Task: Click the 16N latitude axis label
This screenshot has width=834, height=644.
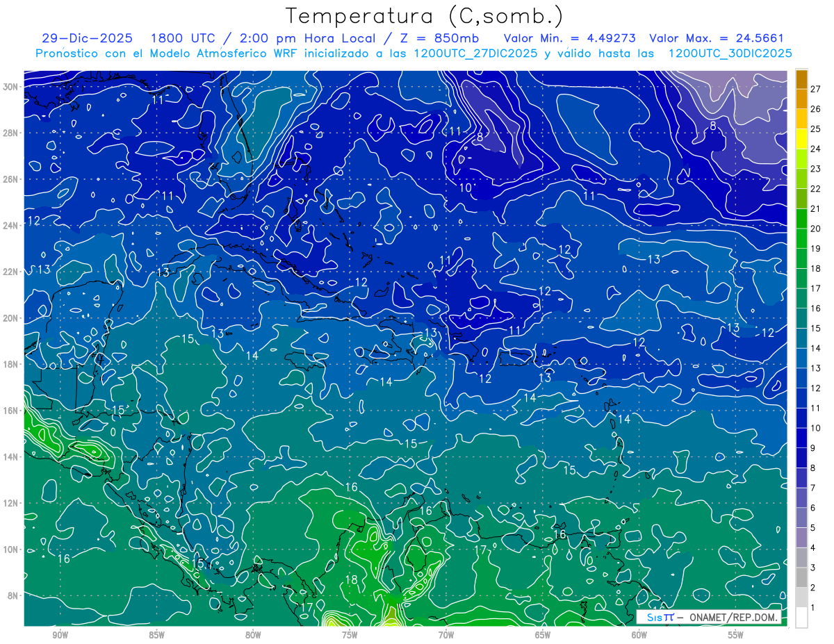Action: 12,411
